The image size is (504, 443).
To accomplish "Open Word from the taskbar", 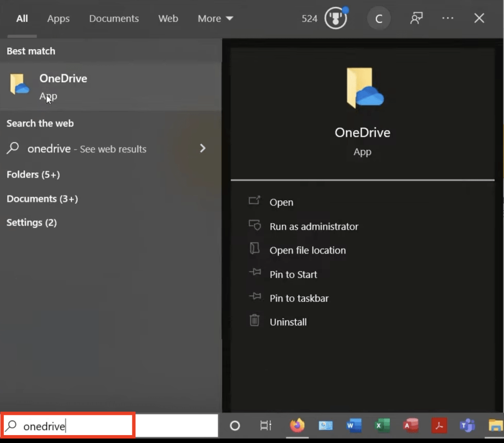I will (x=353, y=426).
